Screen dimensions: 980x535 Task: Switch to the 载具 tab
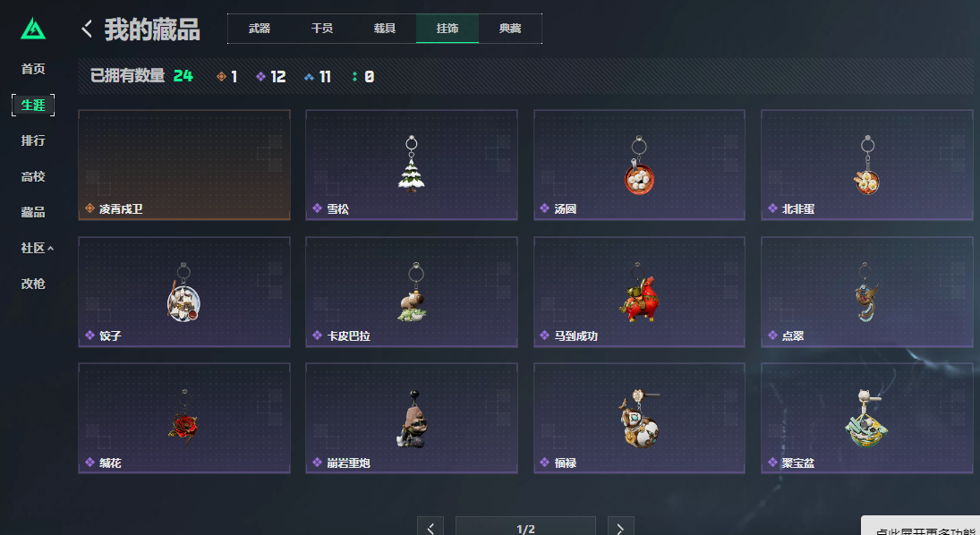[x=384, y=29]
